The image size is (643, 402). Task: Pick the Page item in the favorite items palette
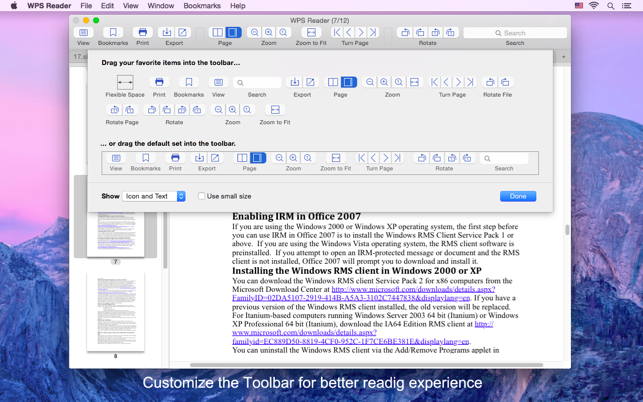pos(340,86)
